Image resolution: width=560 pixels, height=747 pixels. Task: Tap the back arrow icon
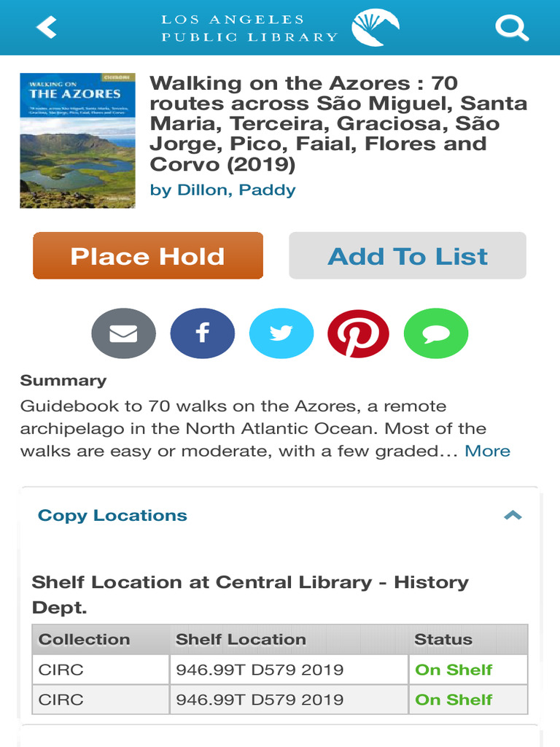point(46,28)
